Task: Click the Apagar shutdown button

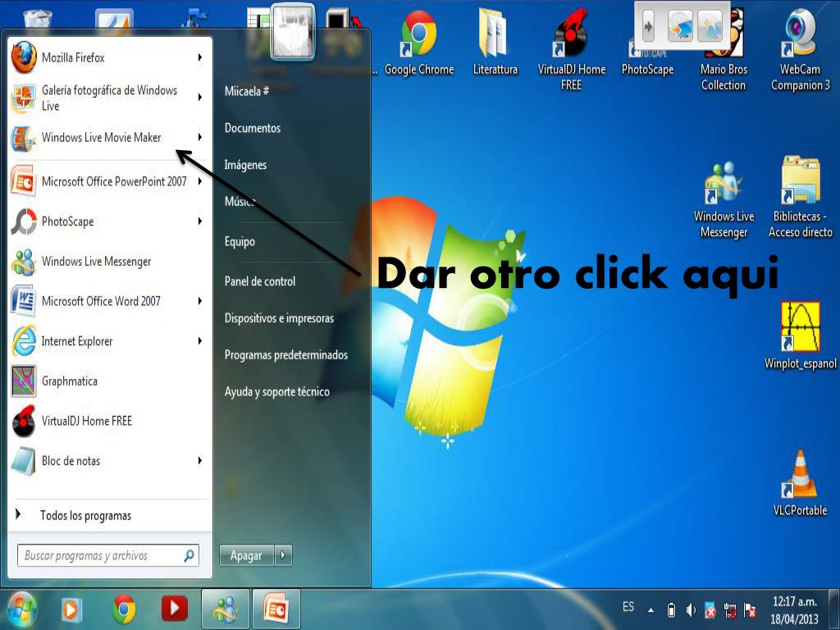Action: point(246,555)
